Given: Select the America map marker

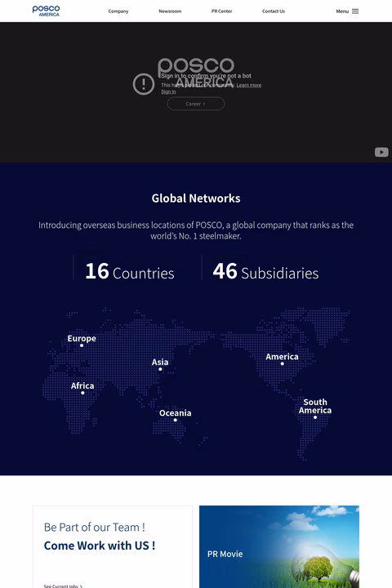Looking at the screenshot, I should click(282, 363).
